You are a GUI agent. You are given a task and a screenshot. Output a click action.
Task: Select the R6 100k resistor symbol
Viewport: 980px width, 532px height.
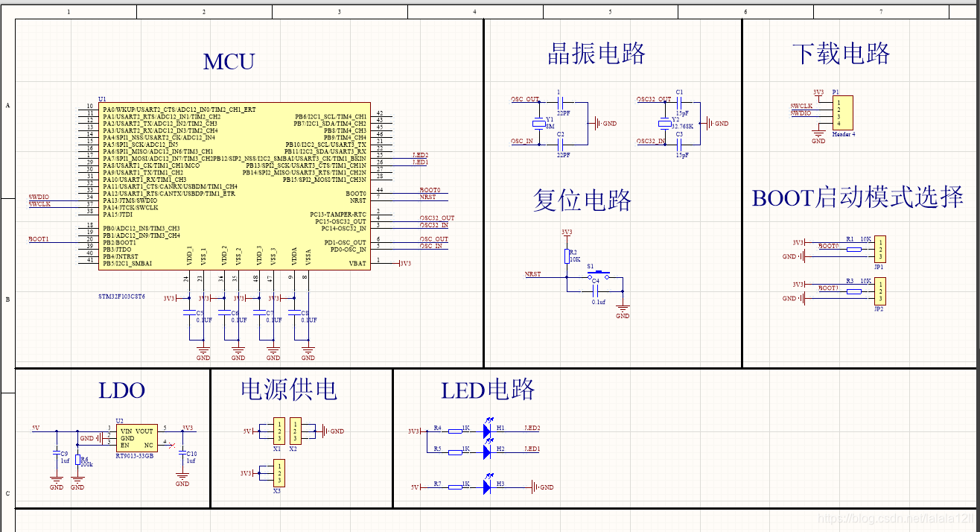[77, 460]
